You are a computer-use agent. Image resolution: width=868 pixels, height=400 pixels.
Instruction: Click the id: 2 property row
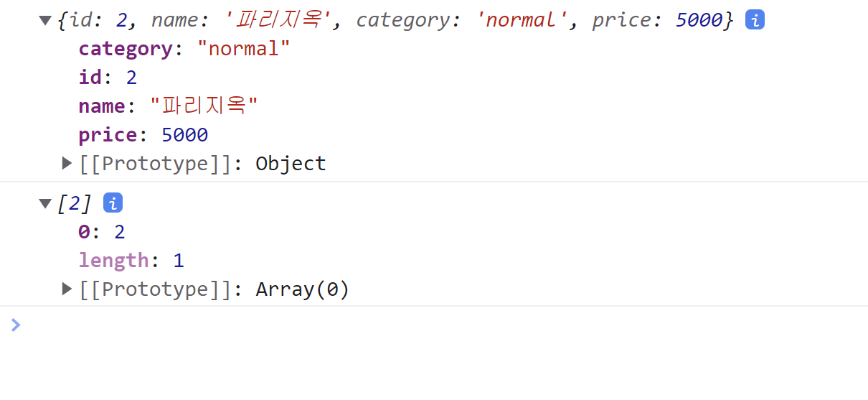coord(108,78)
